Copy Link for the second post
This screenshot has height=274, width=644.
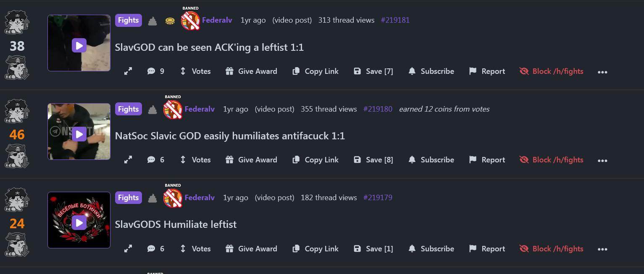pos(315,160)
